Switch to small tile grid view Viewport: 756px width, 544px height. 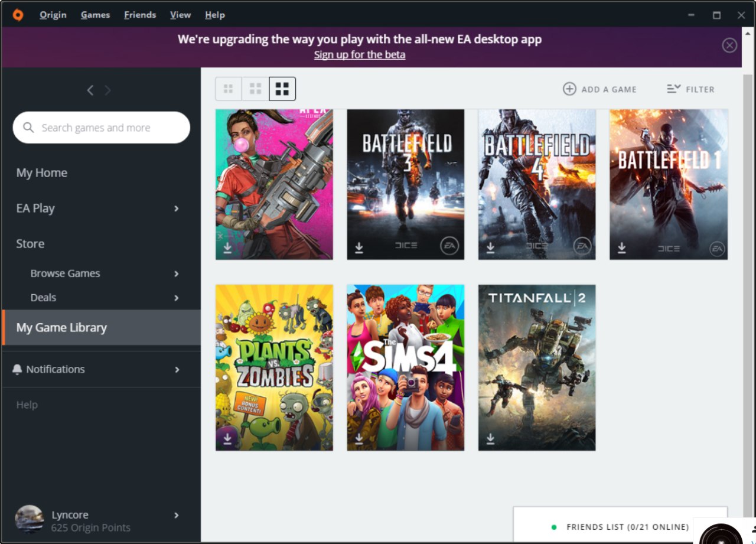[x=229, y=89]
